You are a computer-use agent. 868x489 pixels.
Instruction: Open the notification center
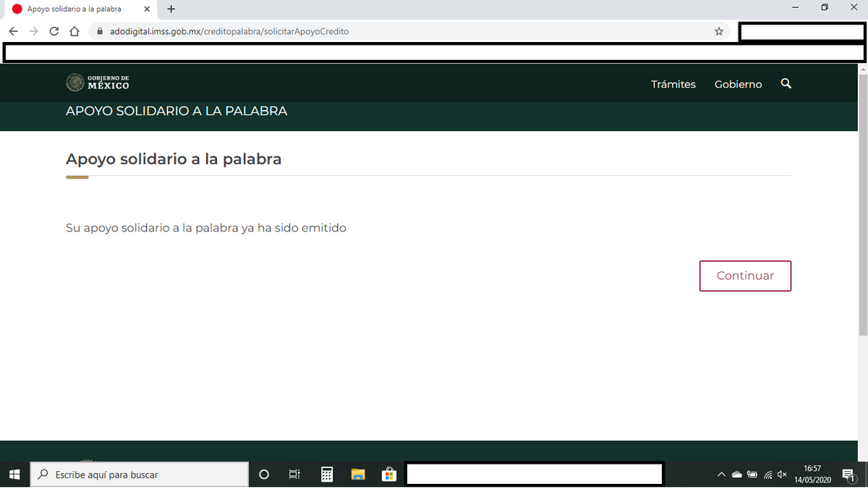coord(848,475)
